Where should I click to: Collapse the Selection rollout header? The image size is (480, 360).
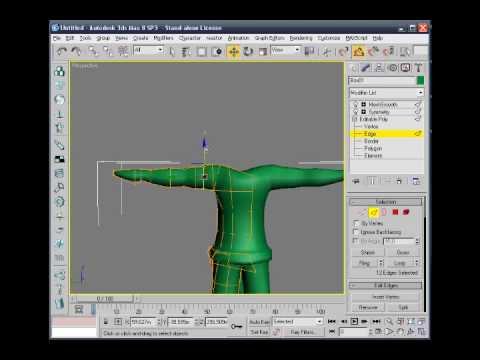(x=386, y=202)
